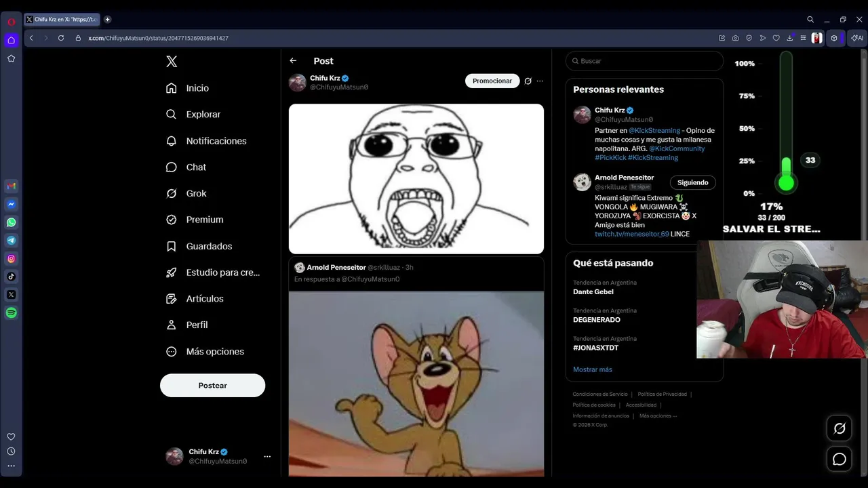
Task: Open Explorar in the X sidebar
Action: (x=194, y=115)
